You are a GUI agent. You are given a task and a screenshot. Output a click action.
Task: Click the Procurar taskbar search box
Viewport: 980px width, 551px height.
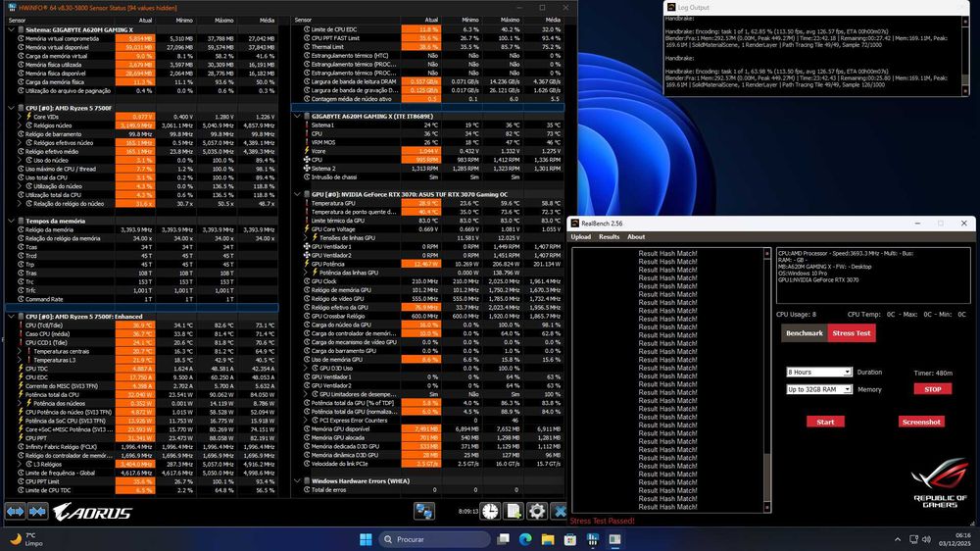coord(434,539)
